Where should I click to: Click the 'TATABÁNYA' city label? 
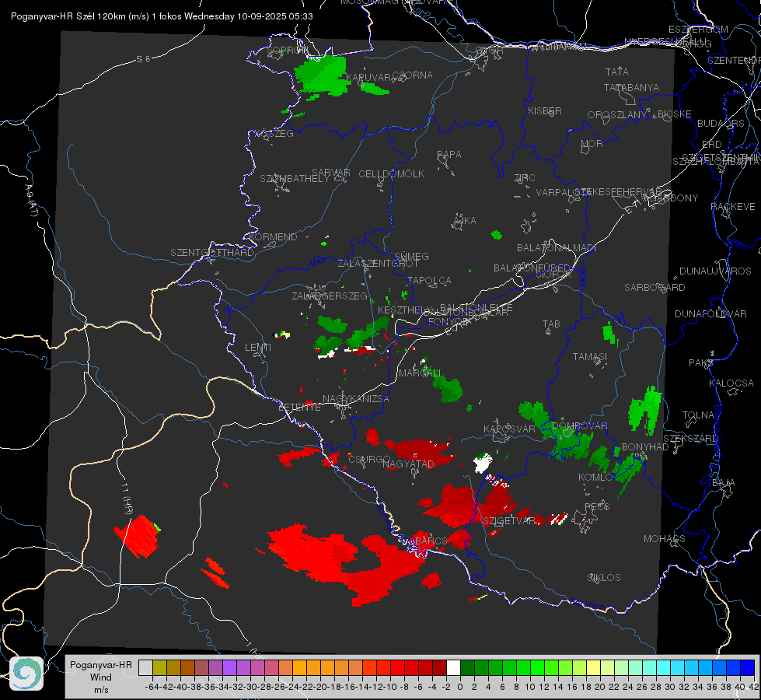click(631, 88)
